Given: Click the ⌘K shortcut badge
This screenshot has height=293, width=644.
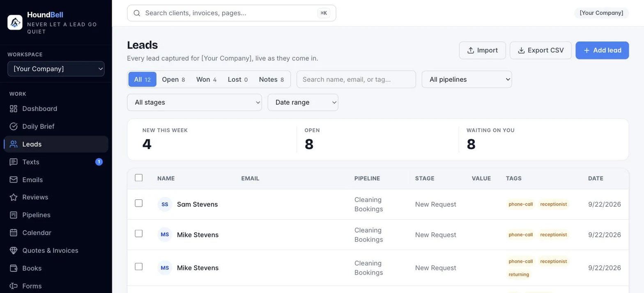Looking at the screenshot, I should click(x=324, y=13).
